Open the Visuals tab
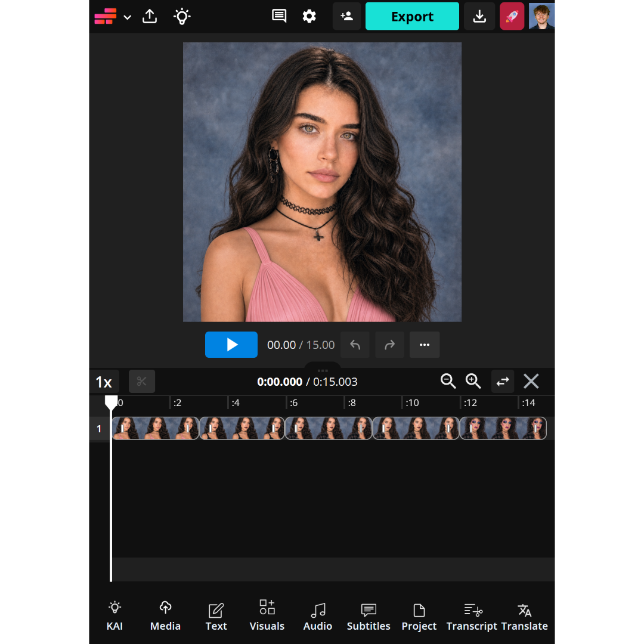The image size is (644, 644). [267, 615]
